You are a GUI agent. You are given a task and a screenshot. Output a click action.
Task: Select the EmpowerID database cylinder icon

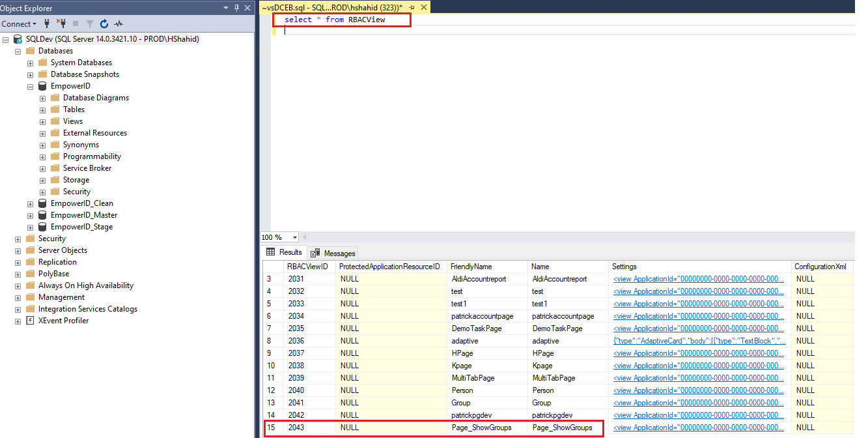coord(42,86)
